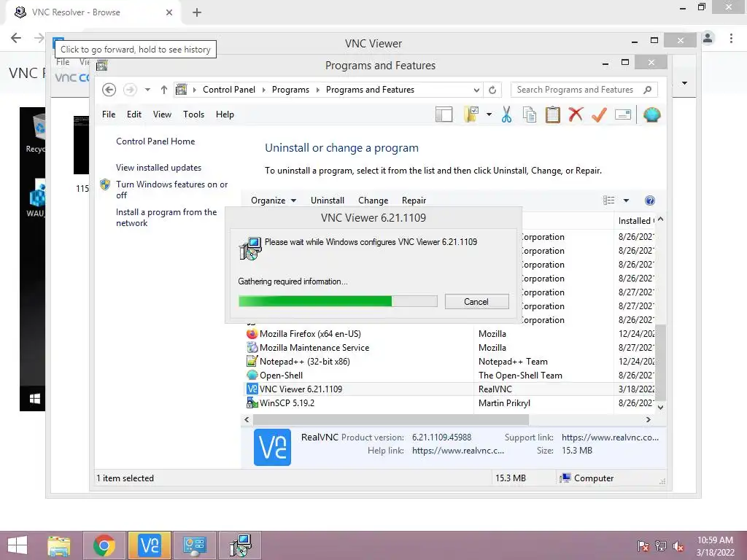Open Google Chrome from the taskbar
This screenshot has height=560, width=747.
coord(104,545)
